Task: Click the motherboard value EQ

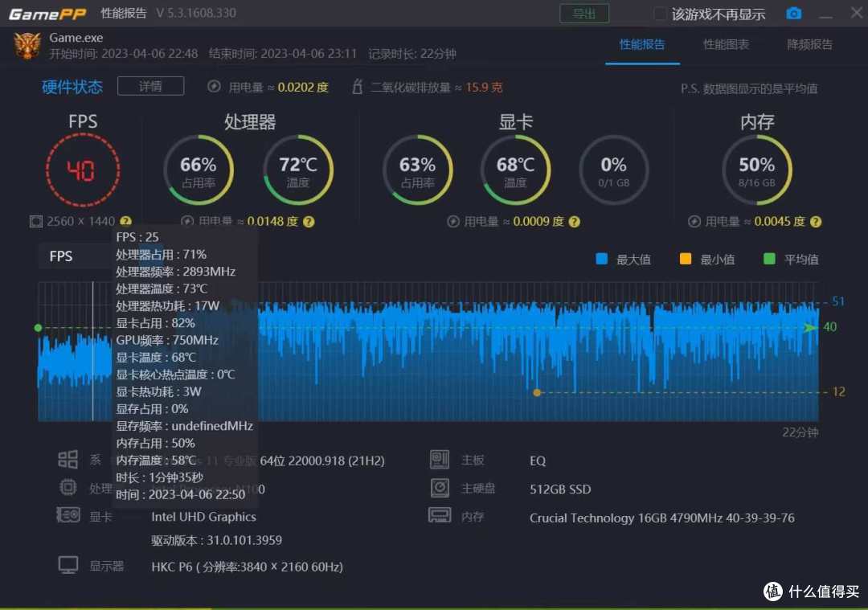Action: coord(538,461)
